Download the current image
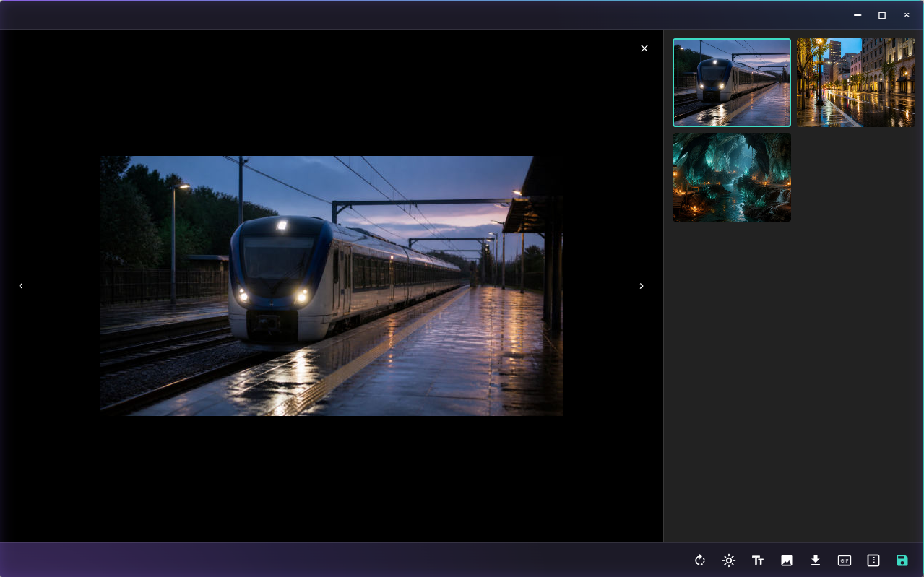This screenshot has height=577, width=924. tap(816, 560)
